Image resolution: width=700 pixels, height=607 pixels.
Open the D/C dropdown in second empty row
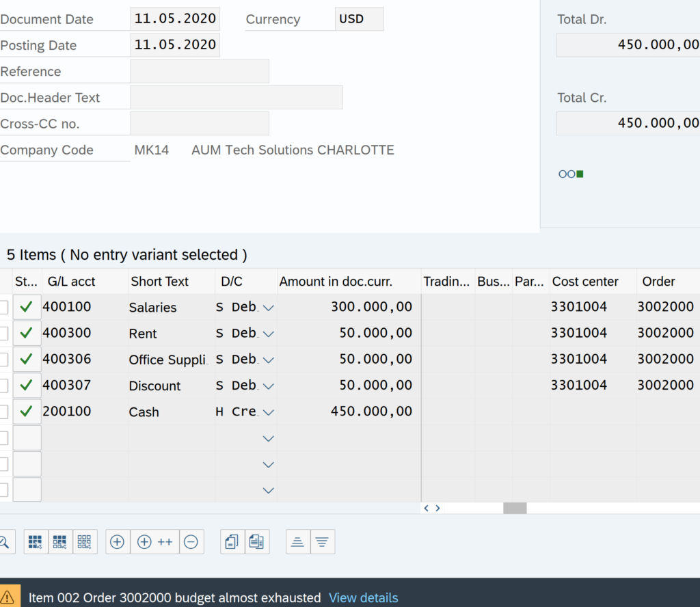tap(268, 464)
